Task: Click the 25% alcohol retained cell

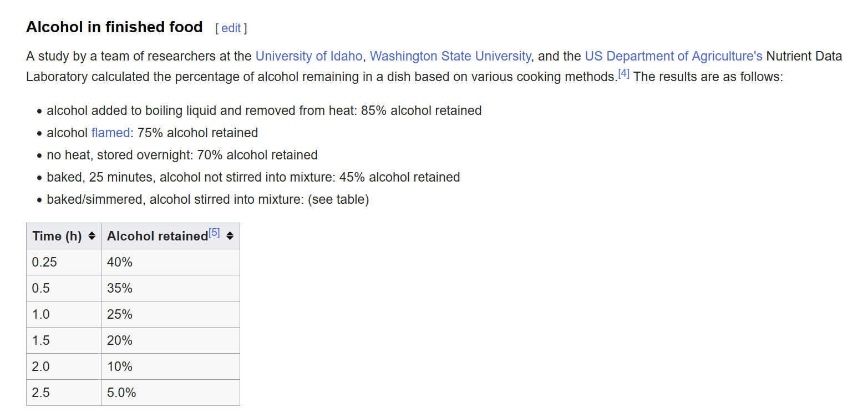Action: [x=120, y=314]
